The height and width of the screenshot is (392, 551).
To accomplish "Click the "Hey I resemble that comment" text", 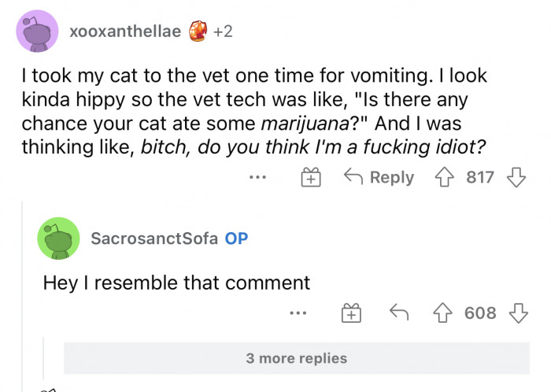I will click(x=176, y=282).
